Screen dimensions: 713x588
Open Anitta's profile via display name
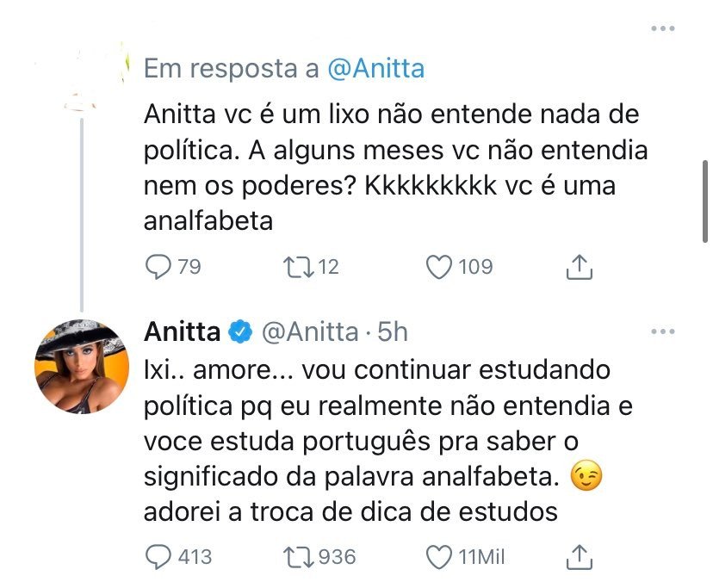coord(182,331)
